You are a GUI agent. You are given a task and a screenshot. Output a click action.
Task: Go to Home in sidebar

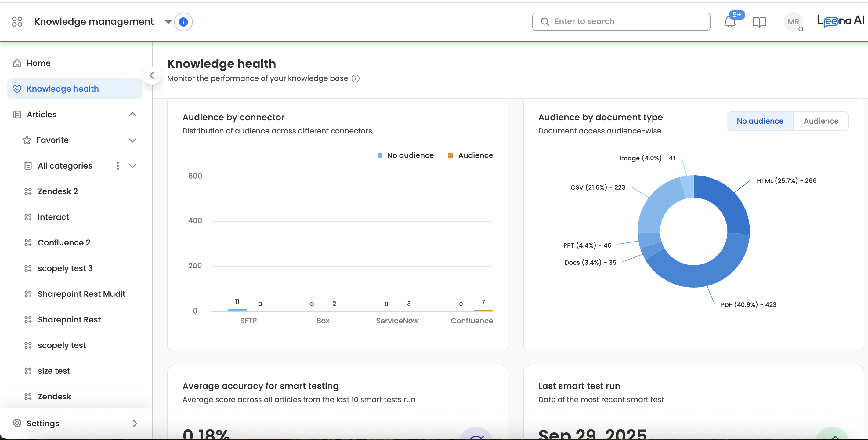tap(38, 63)
